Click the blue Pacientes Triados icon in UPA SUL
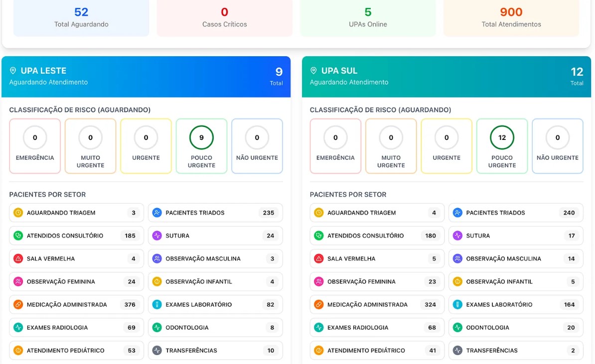The width and height of the screenshot is (595, 364). tap(457, 213)
